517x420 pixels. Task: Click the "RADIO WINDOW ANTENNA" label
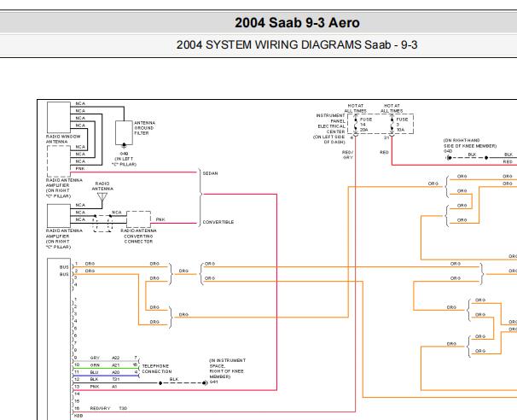(63, 139)
